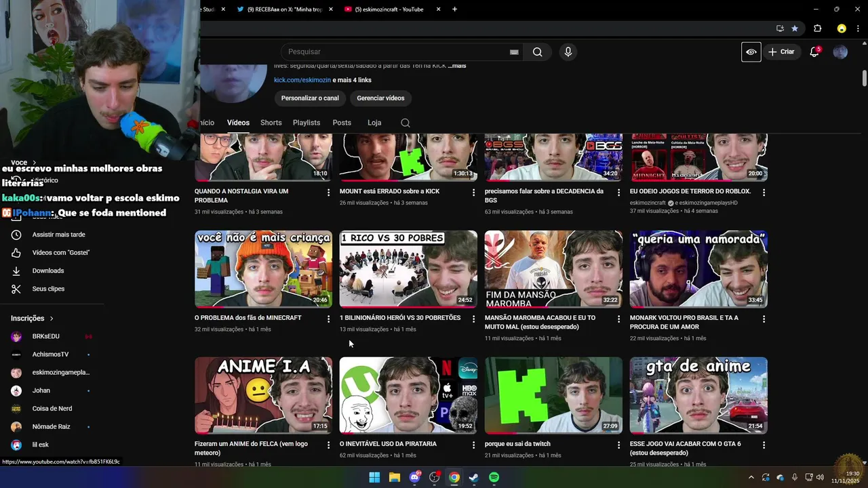Open the Loja channel tab

(374, 123)
